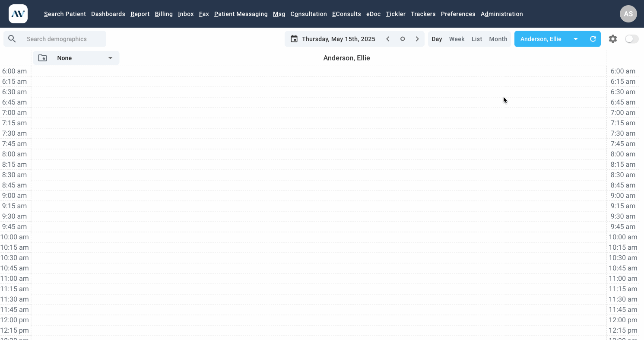Open EConsults menu
Screen dimensions: 644x340
(x=346, y=14)
